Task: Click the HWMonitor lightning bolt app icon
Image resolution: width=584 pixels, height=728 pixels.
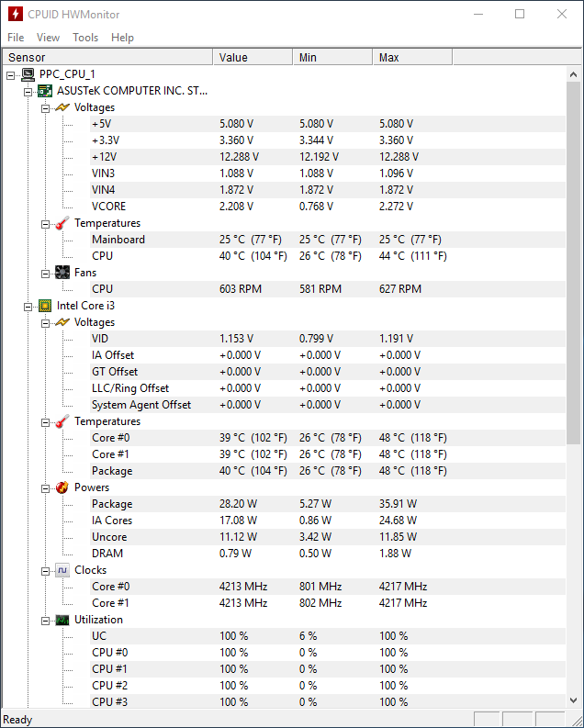Action: click(x=16, y=14)
